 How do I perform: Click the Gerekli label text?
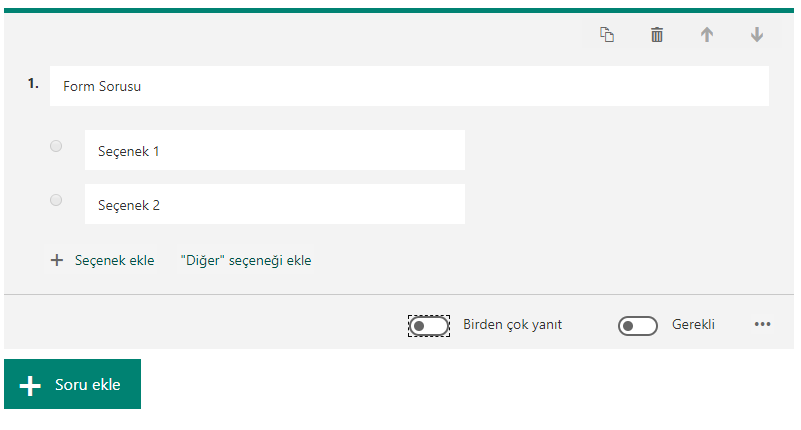coord(693,325)
